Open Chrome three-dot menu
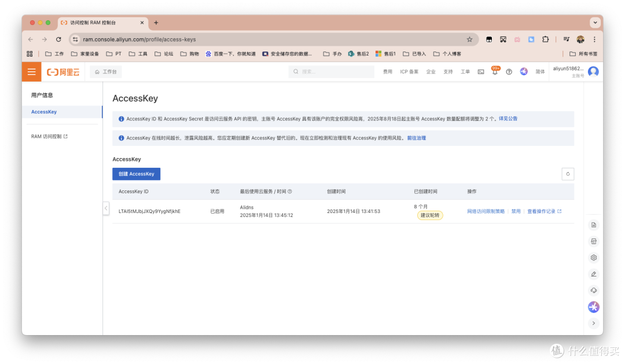Viewport: 625px width, 364px height. (x=594, y=39)
